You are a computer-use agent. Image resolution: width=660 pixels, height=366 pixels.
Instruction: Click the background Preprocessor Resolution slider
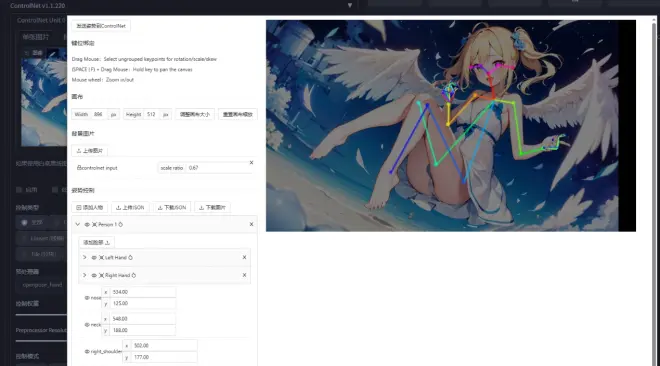click(41, 341)
